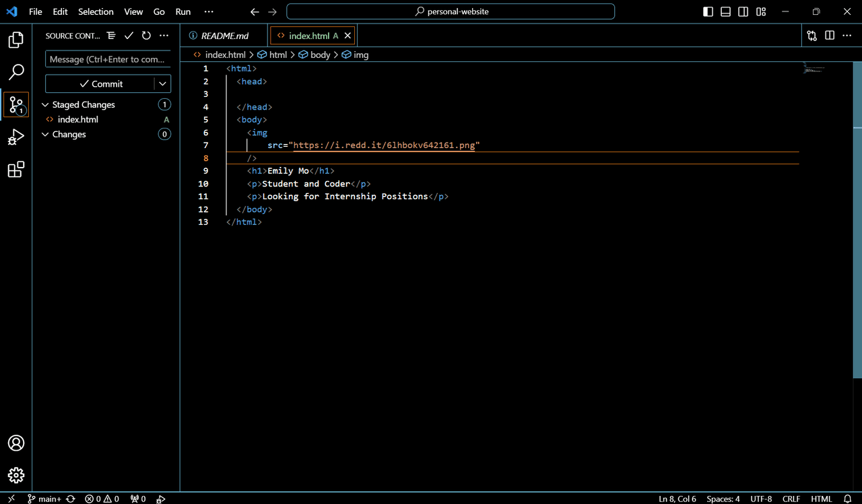Click the split editor right icon
Screen dimensions: 862x504
(830, 36)
